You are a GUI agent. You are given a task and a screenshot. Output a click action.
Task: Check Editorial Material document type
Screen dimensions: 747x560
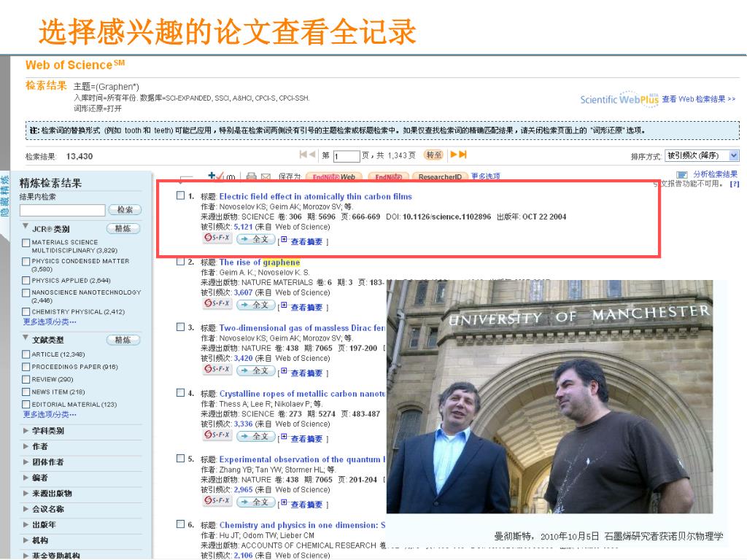26,404
